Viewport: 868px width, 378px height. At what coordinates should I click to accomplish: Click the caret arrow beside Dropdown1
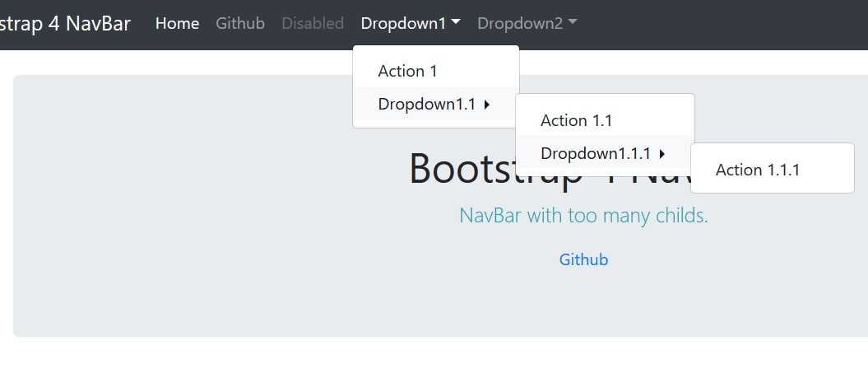pyautogui.click(x=456, y=23)
